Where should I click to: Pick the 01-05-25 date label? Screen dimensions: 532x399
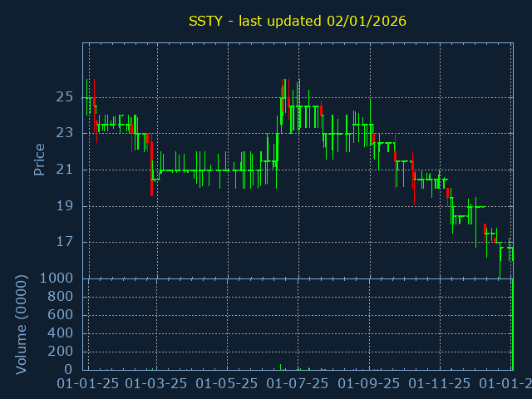click(228, 384)
